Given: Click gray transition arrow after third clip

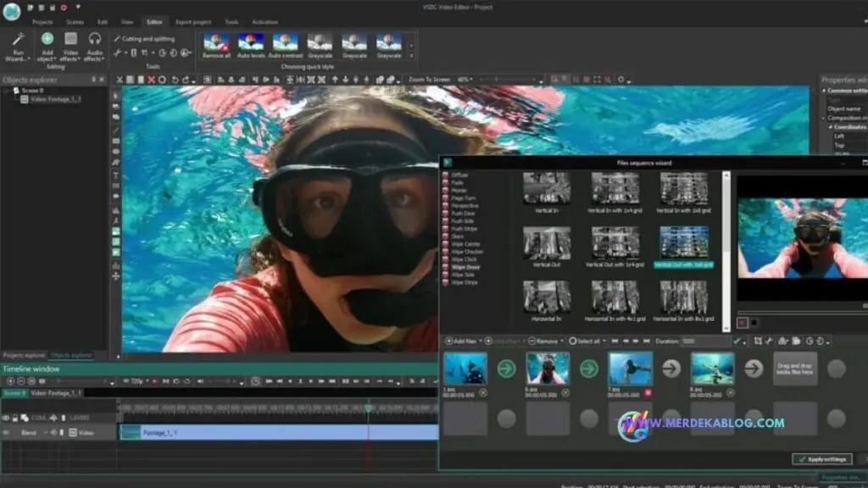Looking at the screenshot, I should click(x=671, y=369).
